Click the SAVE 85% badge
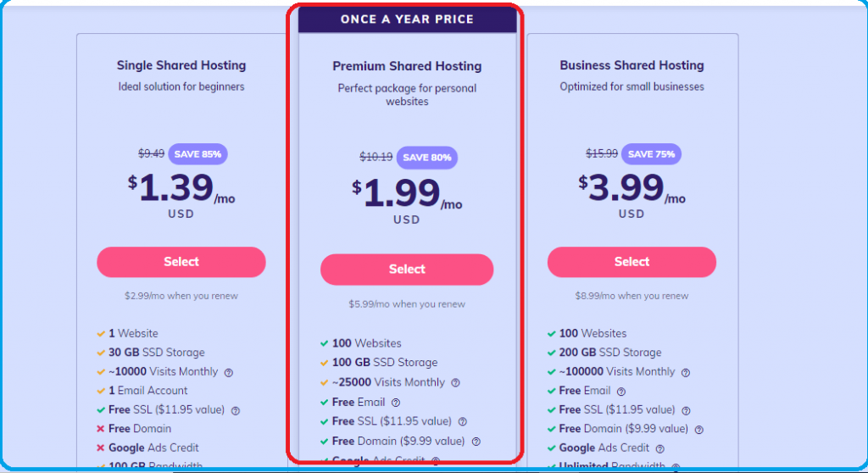The height and width of the screenshot is (473, 868). coord(198,154)
